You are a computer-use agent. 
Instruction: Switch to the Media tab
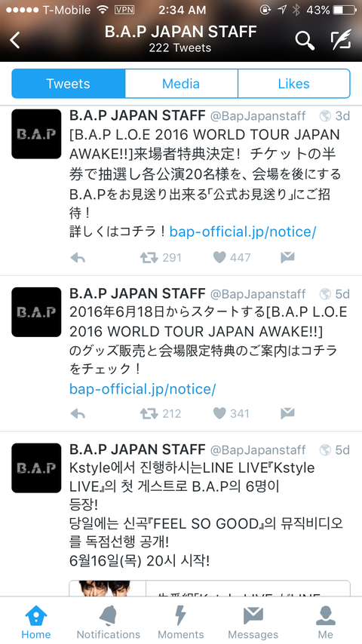pos(181,84)
